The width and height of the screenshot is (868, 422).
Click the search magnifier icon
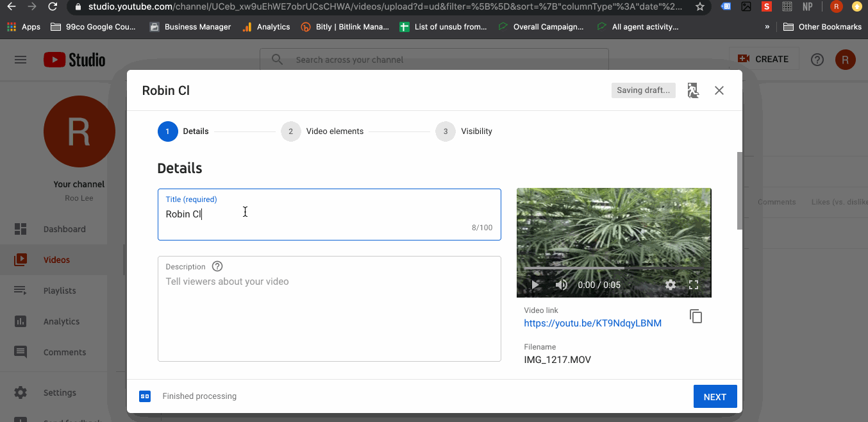click(x=277, y=60)
